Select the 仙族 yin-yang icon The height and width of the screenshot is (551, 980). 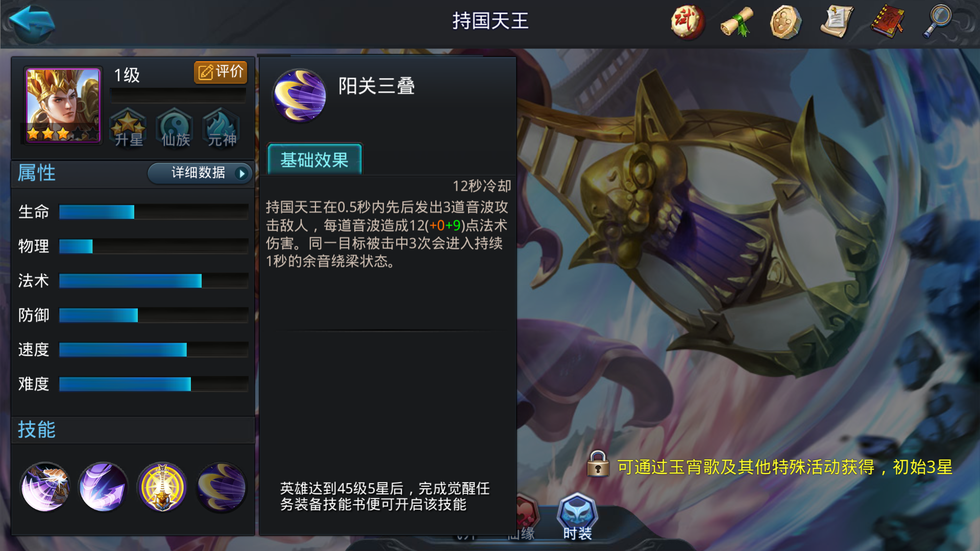[175, 128]
